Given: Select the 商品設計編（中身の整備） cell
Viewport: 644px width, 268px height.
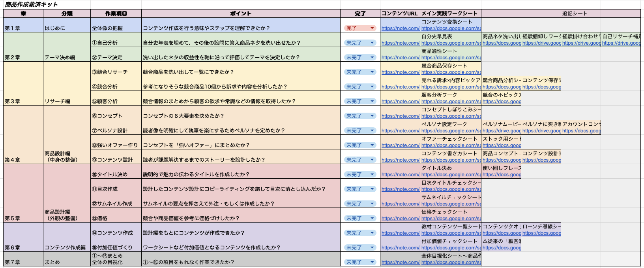Looking at the screenshot, I should (x=67, y=135).
